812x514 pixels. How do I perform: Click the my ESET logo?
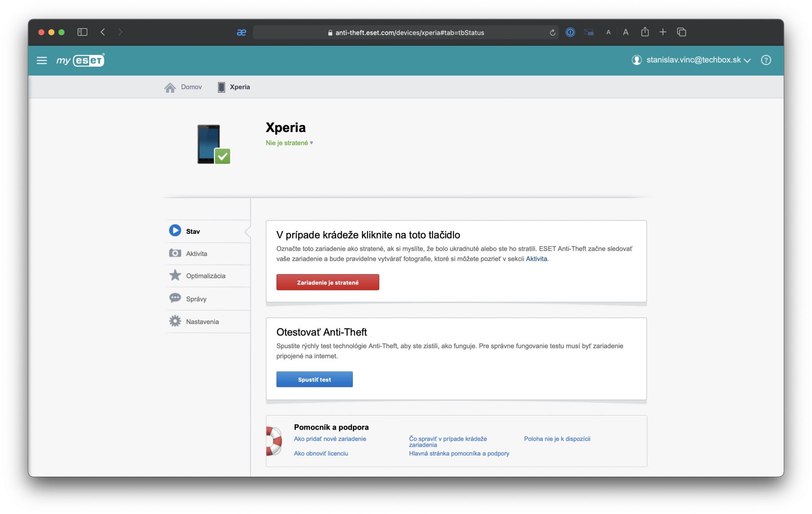(x=80, y=60)
